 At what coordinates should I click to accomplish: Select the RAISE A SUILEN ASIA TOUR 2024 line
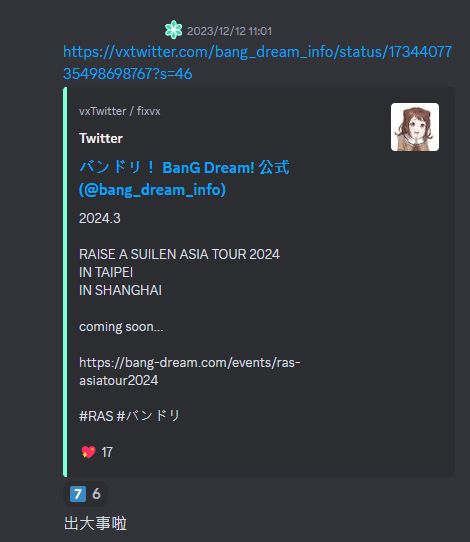click(x=179, y=254)
